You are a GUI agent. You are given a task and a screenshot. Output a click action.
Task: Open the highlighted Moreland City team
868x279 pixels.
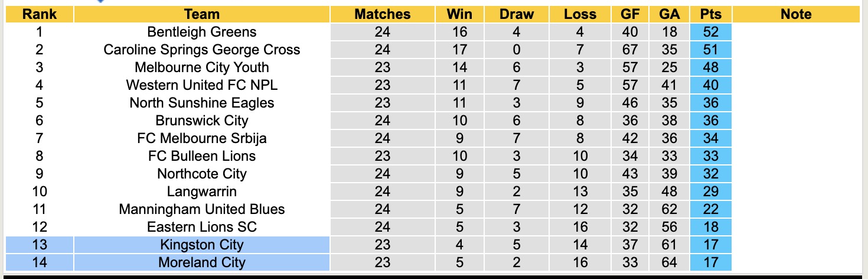tap(201, 262)
